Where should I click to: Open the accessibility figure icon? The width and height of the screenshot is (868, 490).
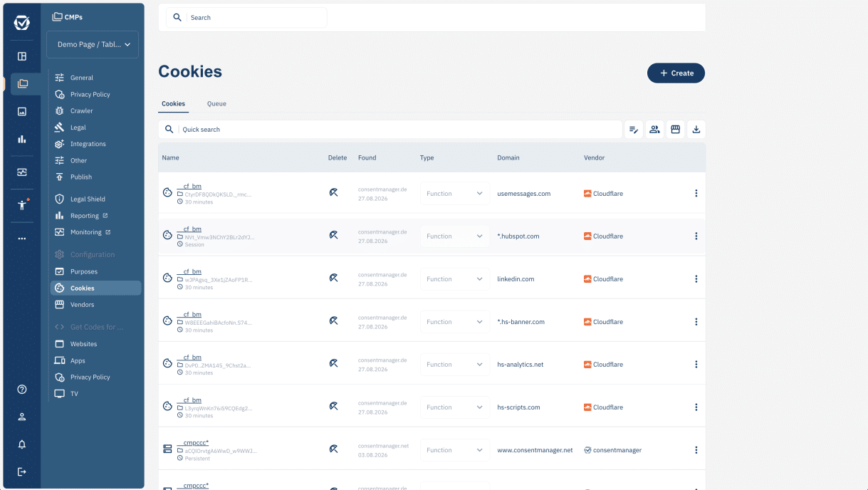tap(22, 205)
